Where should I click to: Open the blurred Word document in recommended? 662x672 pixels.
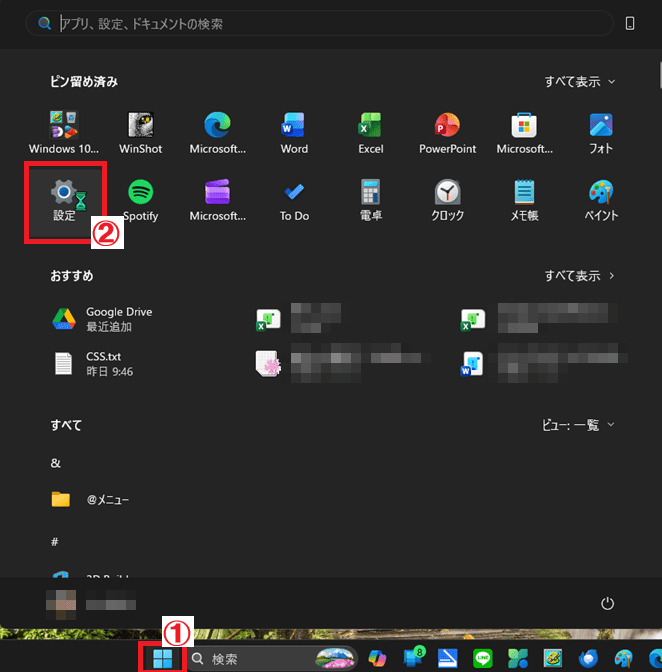coord(543,363)
